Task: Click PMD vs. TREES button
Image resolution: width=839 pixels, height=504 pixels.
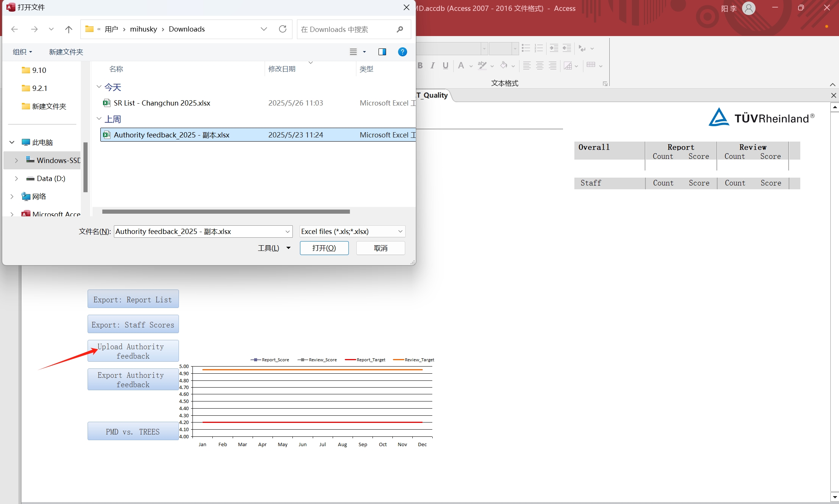Action: pos(133,431)
